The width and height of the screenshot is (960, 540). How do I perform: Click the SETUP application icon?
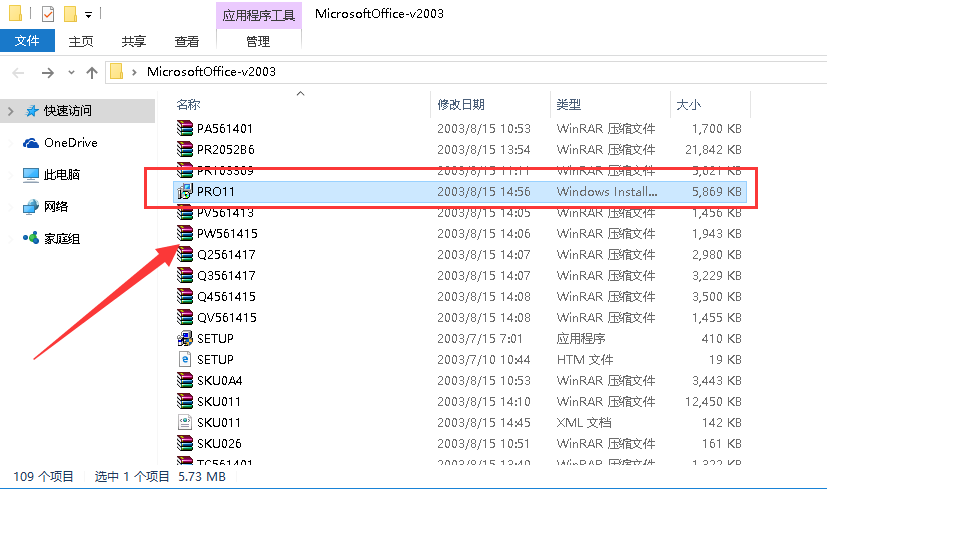point(185,338)
